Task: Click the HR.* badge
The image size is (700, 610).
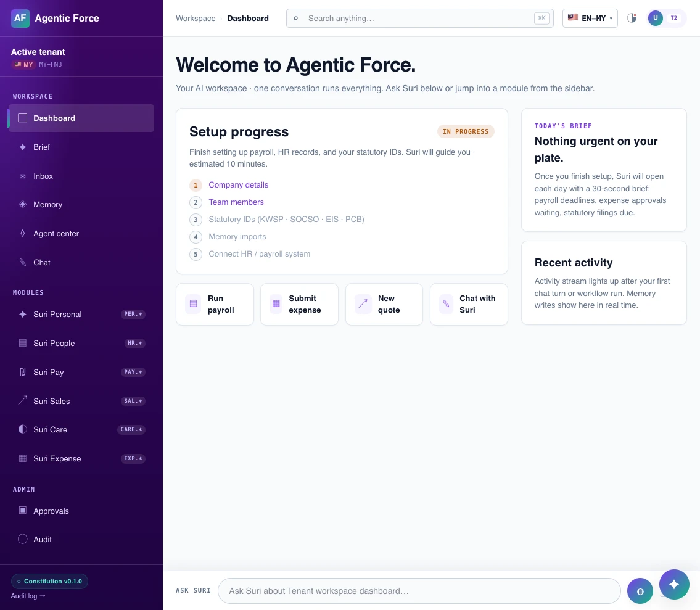Action: (x=135, y=344)
